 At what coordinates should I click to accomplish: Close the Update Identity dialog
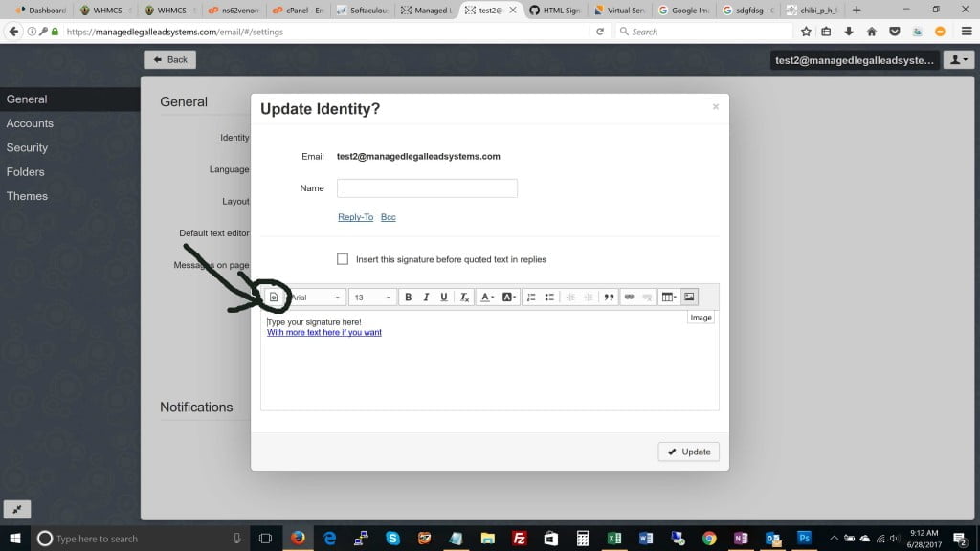[716, 107]
